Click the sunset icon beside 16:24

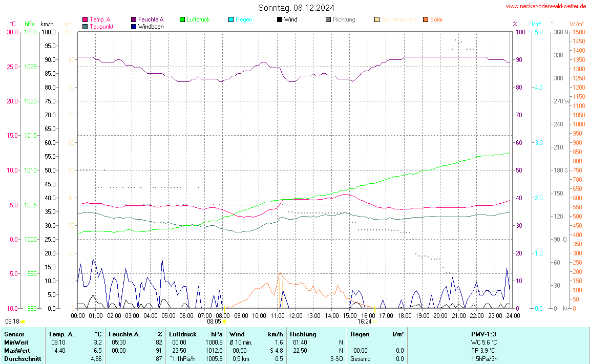pyautogui.click(x=375, y=322)
